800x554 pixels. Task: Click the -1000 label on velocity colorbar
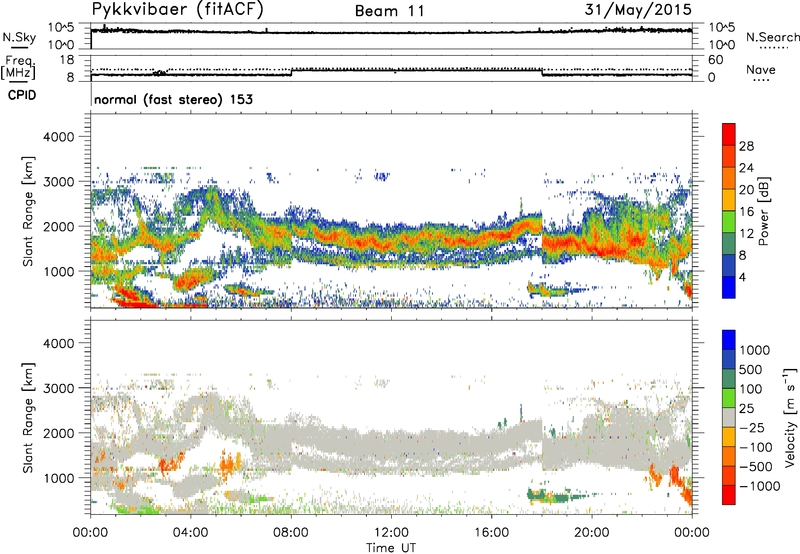pyautogui.click(x=760, y=486)
